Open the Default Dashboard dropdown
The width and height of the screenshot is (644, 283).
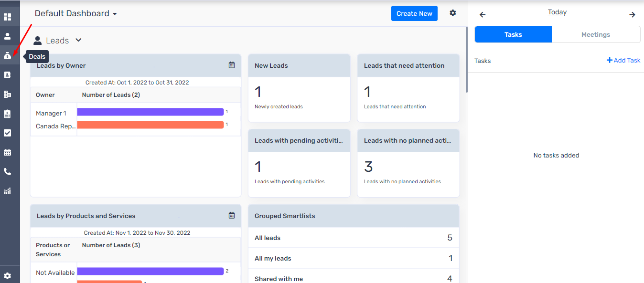click(x=75, y=13)
